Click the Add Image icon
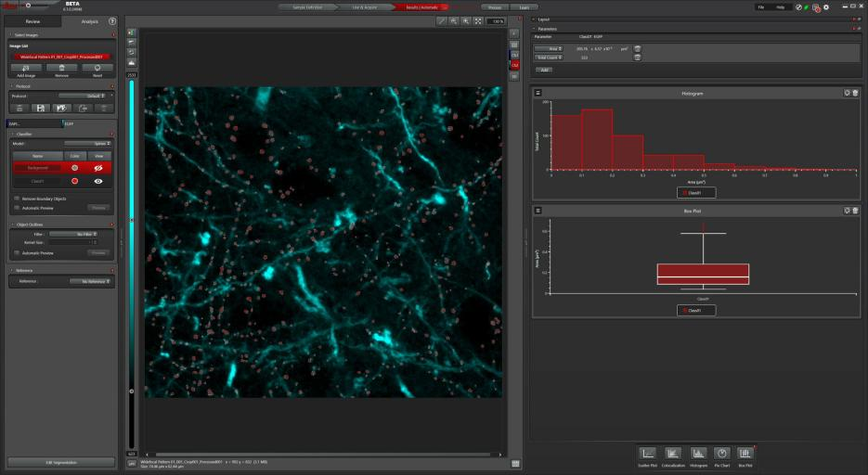The height and width of the screenshot is (475, 868). click(25, 68)
